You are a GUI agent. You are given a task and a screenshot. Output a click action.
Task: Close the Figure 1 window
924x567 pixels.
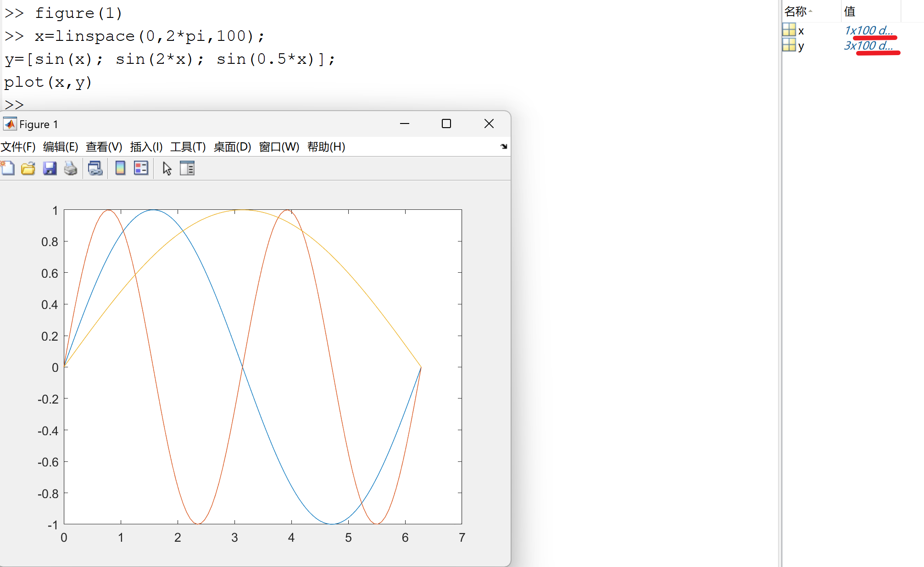coord(489,124)
